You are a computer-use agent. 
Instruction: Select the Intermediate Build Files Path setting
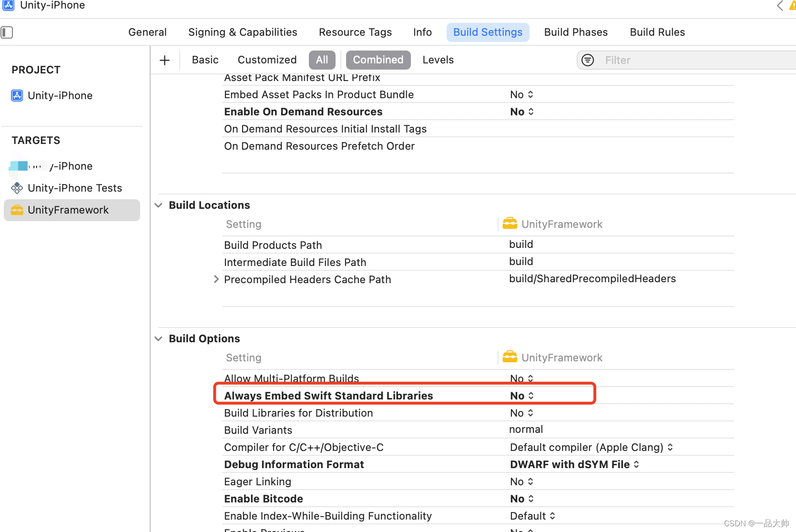(x=295, y=262)
